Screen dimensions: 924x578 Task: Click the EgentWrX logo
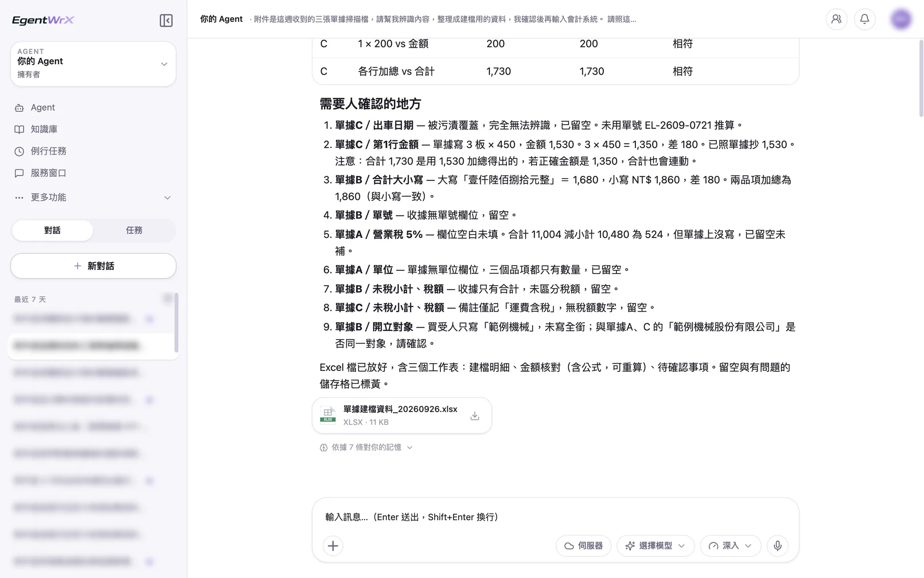point(43,20)
